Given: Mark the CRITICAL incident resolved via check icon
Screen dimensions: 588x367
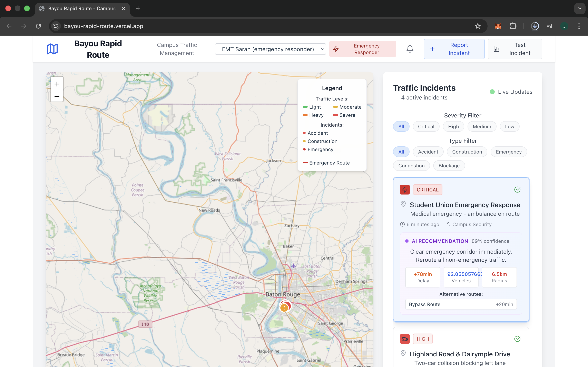Looking at the screenshot, I should [x=517, y=190].
